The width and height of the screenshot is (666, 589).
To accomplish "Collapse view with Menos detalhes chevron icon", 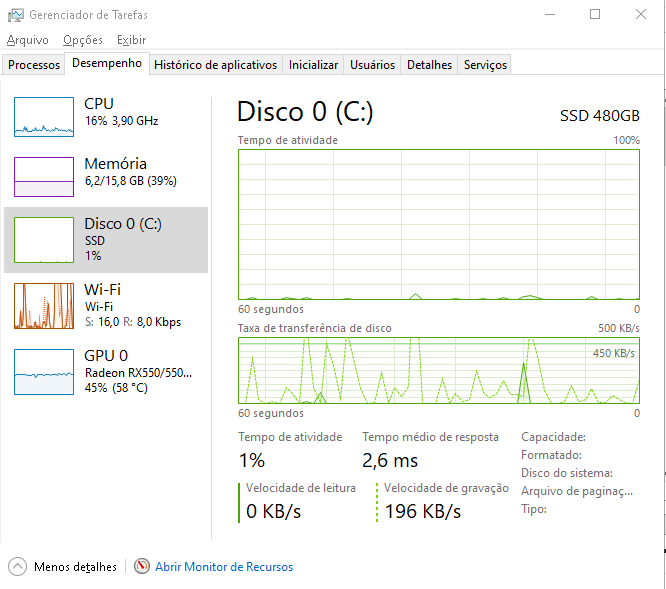I will (17, 566).
